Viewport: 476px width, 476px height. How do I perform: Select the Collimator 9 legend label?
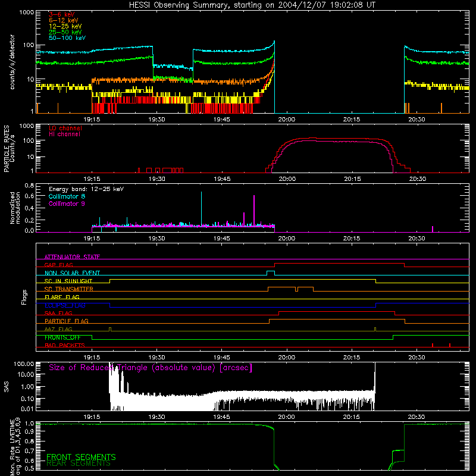click(x=67, y=203)
